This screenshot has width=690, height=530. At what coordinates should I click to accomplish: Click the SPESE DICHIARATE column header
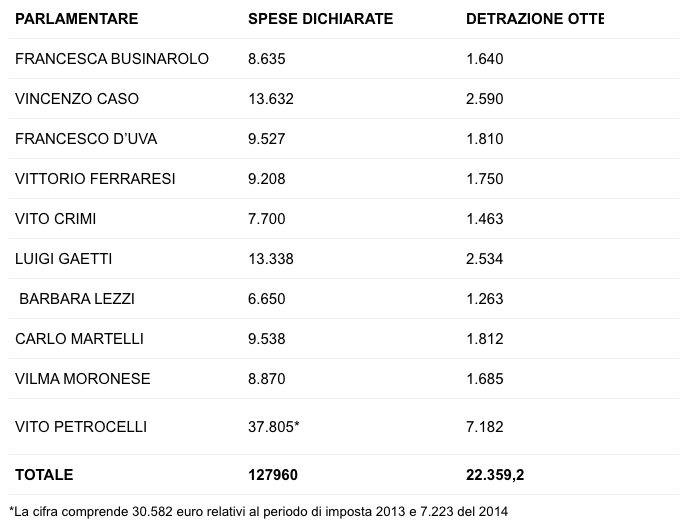(320, 19)
